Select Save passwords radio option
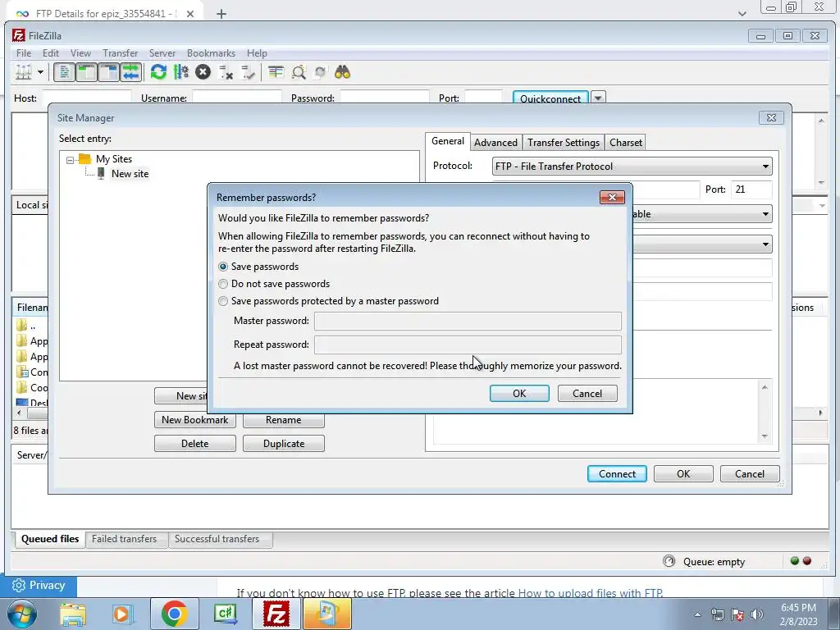The height and width of the screenshot is (630, 840). click(x=223, y=267)
